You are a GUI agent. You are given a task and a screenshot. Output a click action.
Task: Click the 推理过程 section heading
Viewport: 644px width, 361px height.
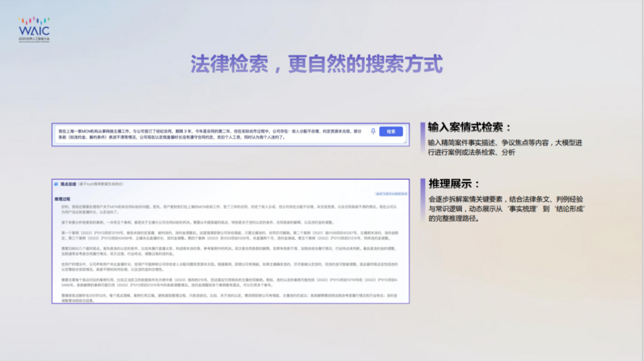tap(62, 199)
